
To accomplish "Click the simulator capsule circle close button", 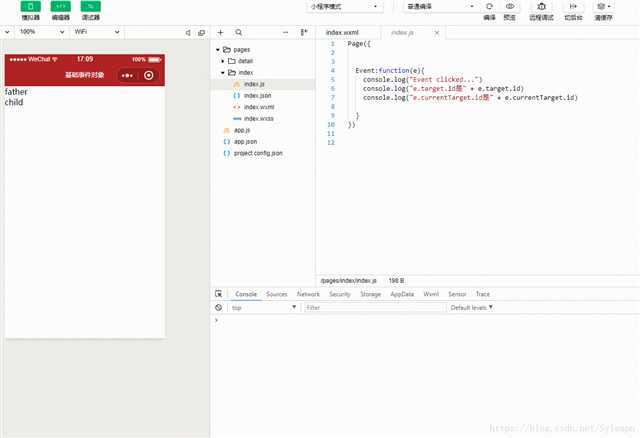I will [149, 76].
